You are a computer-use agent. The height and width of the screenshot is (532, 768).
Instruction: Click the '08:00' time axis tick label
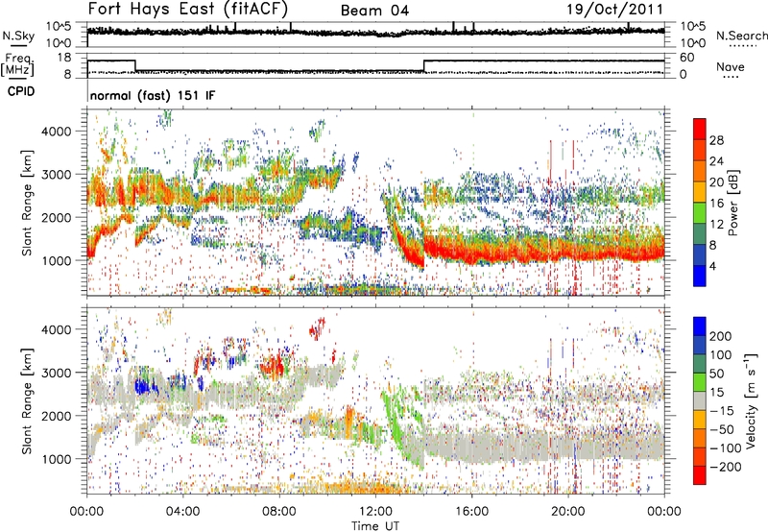tap(279, 511)
